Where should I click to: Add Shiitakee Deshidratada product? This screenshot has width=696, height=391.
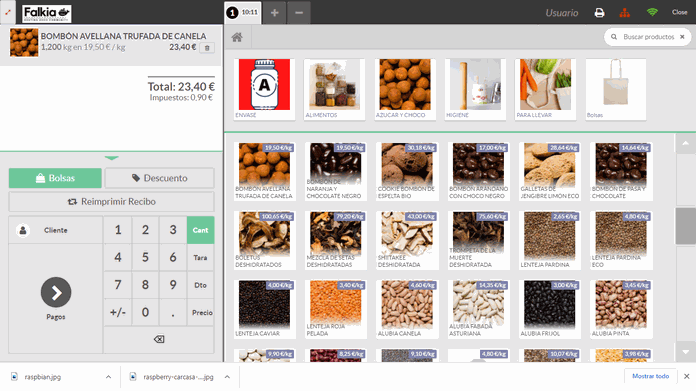pyautogui.click(x=407, y=240)
